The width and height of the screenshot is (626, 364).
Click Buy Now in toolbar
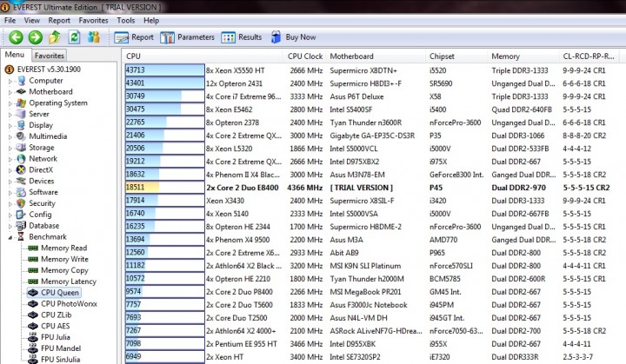[x=293, y=37]
